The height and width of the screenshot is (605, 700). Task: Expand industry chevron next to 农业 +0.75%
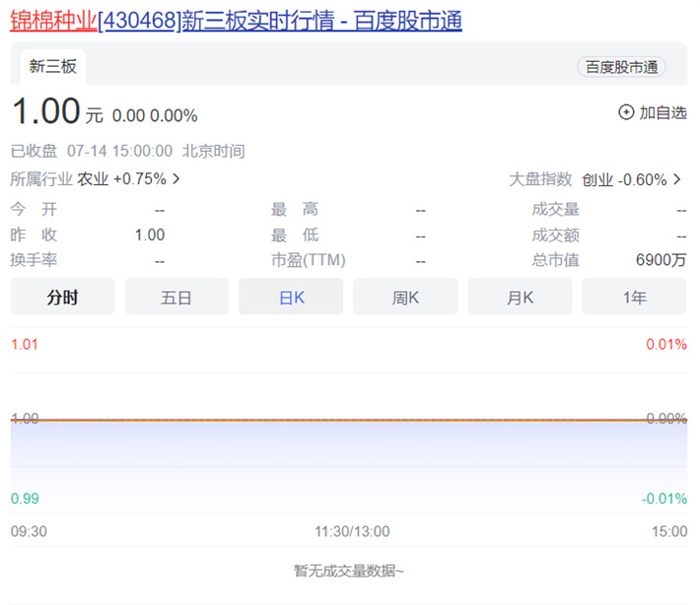[176, 179]
